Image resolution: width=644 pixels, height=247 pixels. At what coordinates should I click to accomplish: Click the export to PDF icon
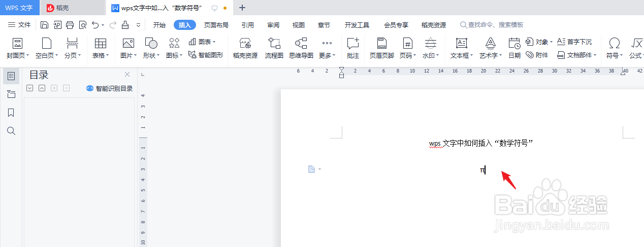click(x=57, y=25)
